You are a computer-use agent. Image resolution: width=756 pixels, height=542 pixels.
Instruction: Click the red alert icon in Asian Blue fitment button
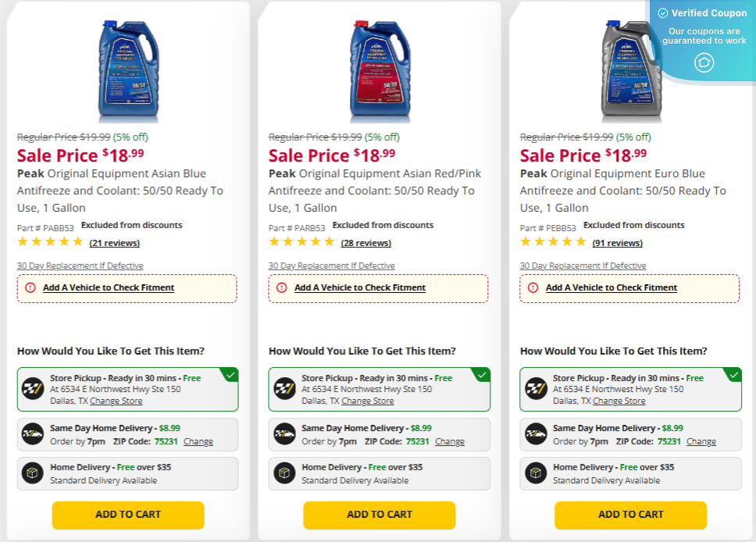(29, 288)
